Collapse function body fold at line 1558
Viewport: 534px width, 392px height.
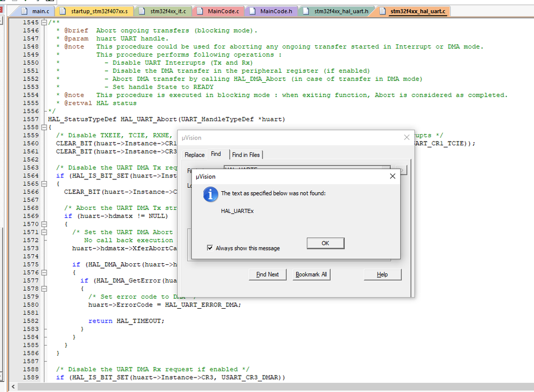[44, 127]
